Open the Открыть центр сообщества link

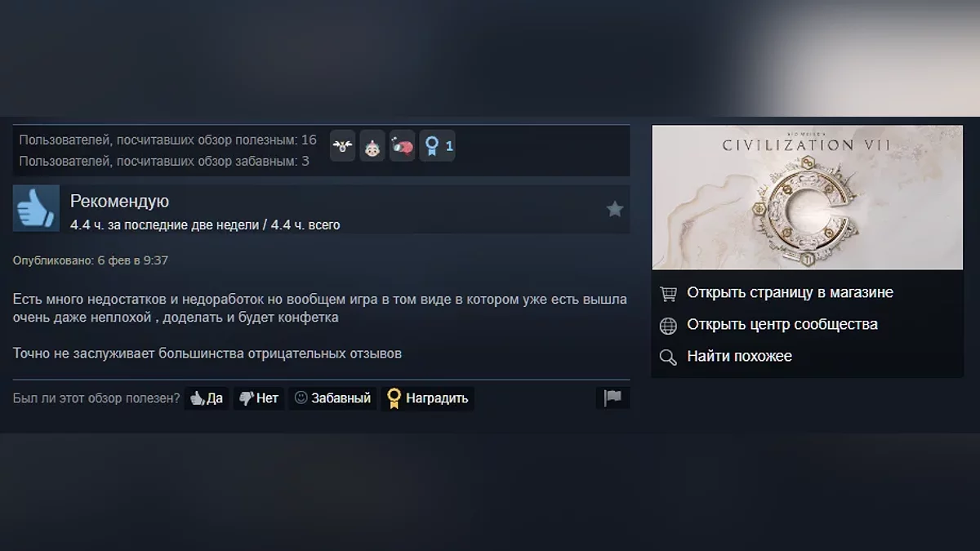782,324
